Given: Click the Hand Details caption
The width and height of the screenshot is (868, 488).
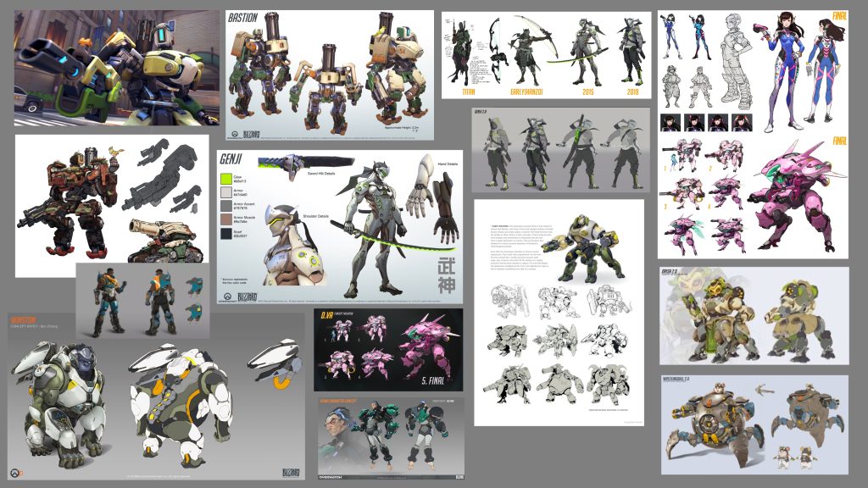Looking at the screenshot, I should 448,164.
